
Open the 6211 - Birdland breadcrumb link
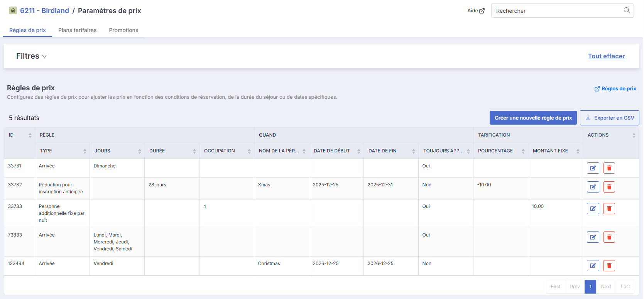tap(44, 10)
